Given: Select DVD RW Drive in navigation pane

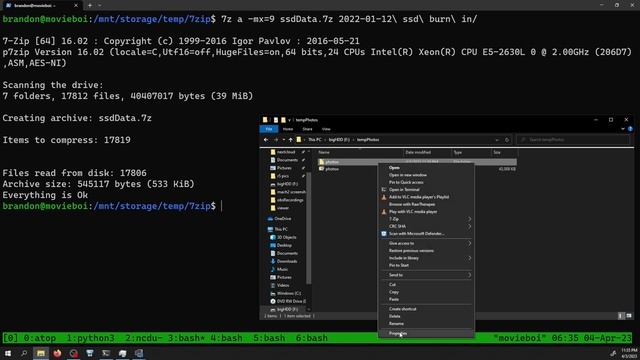Looking at the screenshot, I should click(288, 301).
